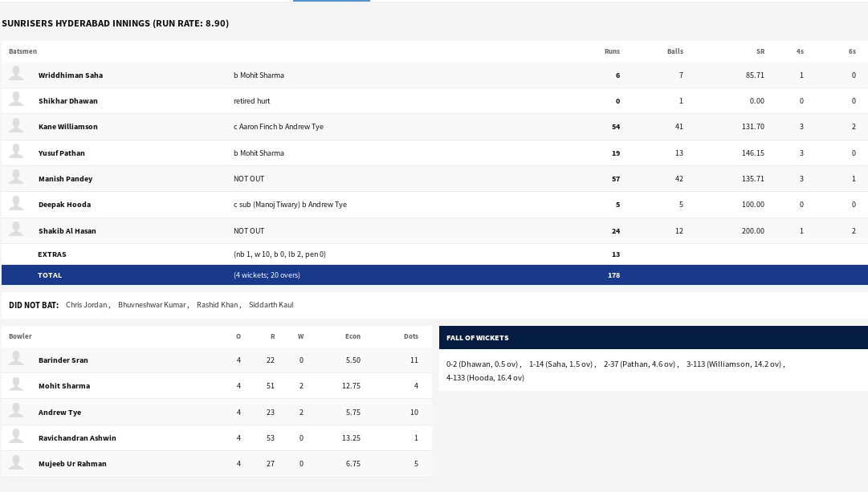Click Deepak Hooda's dismissal text
The height and width of the screenshot is (492, 868).
(x=290, y=205)
